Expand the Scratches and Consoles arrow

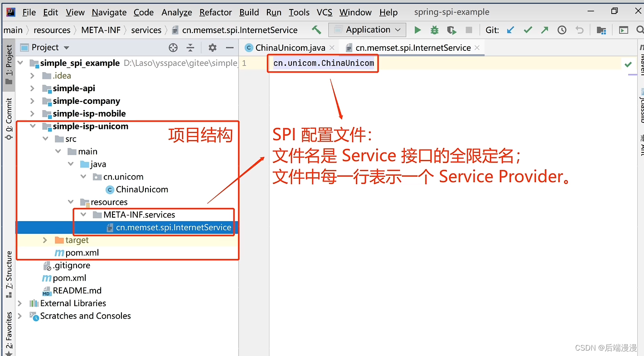(x=19, y=316)
